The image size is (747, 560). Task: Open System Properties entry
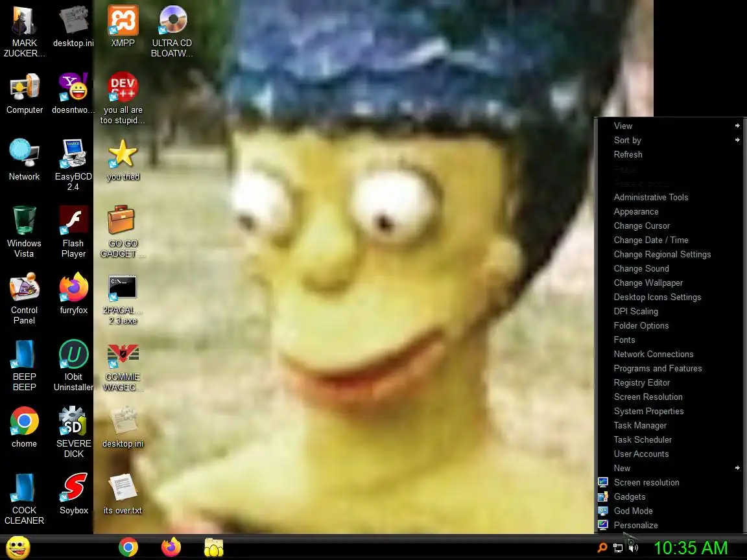[x=670, y=412]
